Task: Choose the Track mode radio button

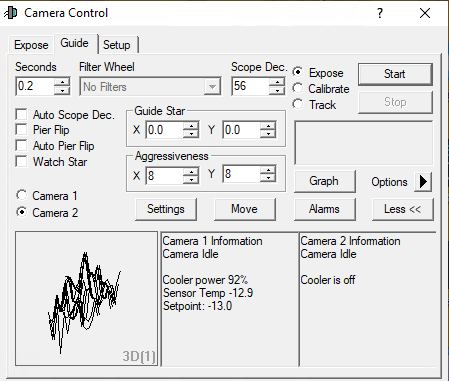Action: [x=298, y=104]
